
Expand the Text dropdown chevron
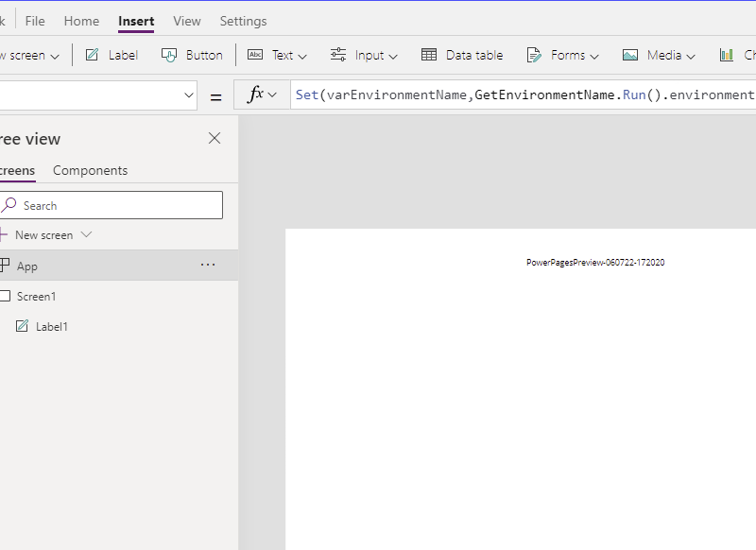click(x=302, y=57)
